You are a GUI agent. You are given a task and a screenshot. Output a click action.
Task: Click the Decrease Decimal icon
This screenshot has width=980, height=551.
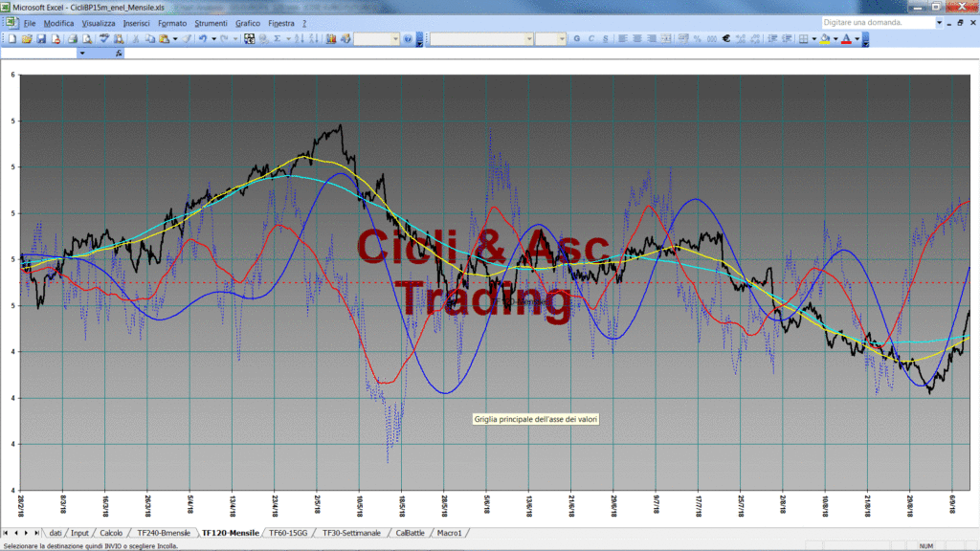pyautogui.click(x=755, y=38)
